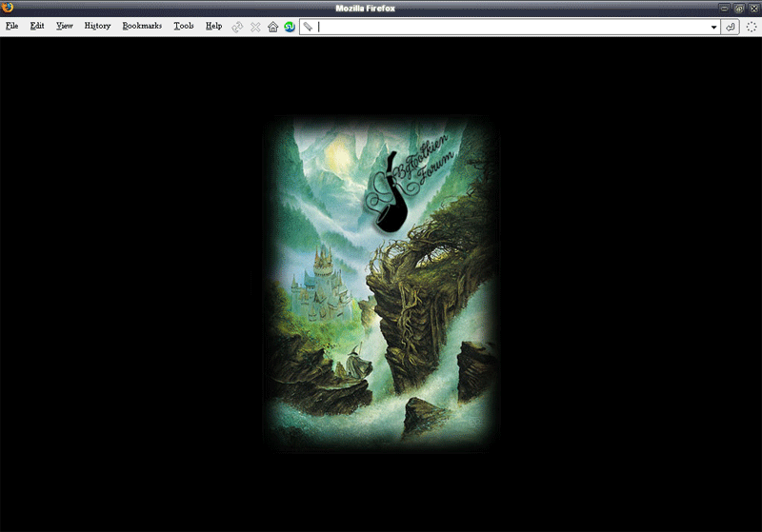Image resolution: width=762 pixels, height=532 pixels.
Task: Open the History menu
Action: coord(97,26)
